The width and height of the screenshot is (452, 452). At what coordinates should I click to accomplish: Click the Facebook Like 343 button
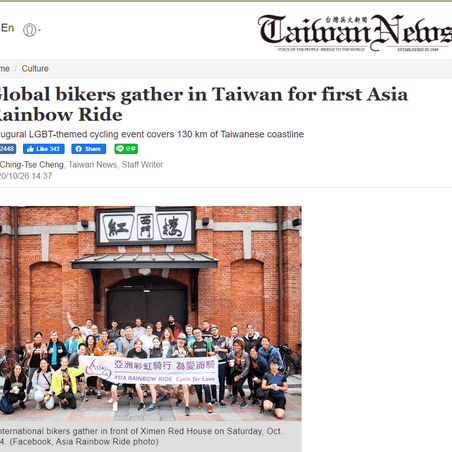pyautogui.click(x=44, y=149)
